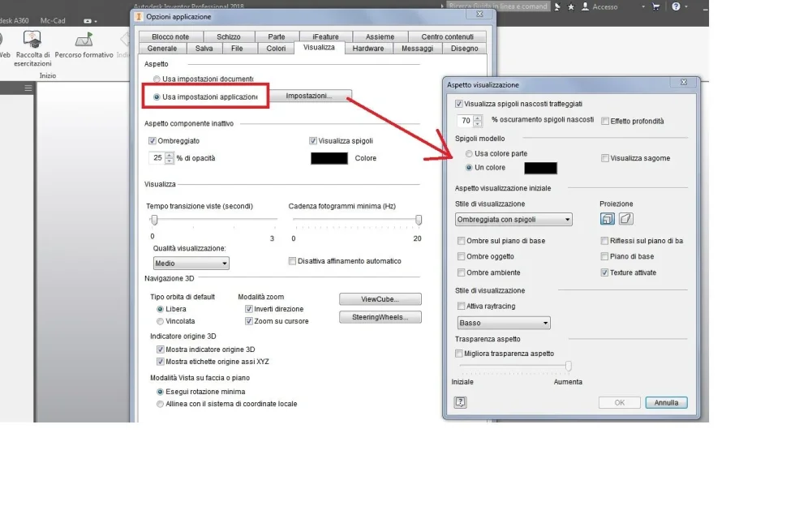This screenshot has width=812, height=519.
Task: Enable Effetto profondità checkbox
Action: 604,121
